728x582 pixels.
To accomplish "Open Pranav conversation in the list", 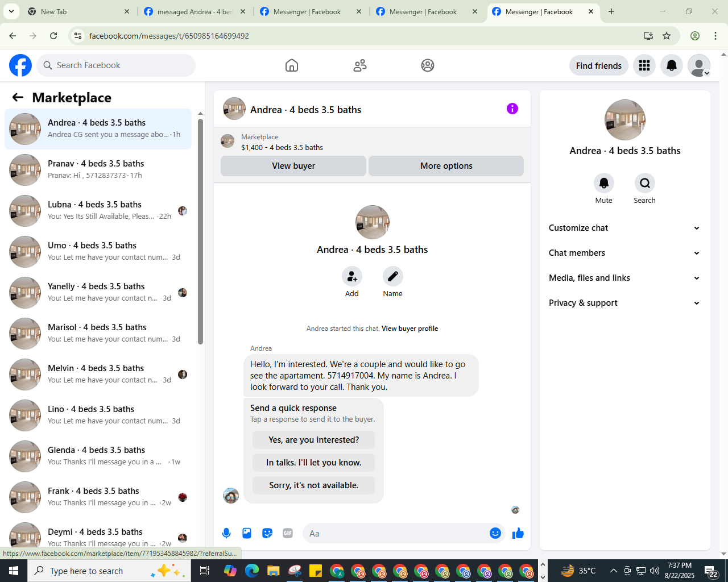I will pyautogui.click(x=98, y=170).
